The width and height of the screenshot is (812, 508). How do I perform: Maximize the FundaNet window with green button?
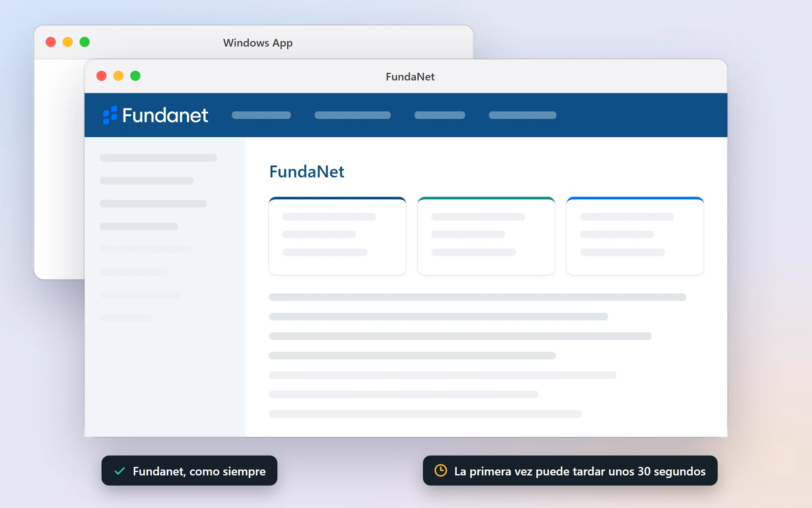135,76
